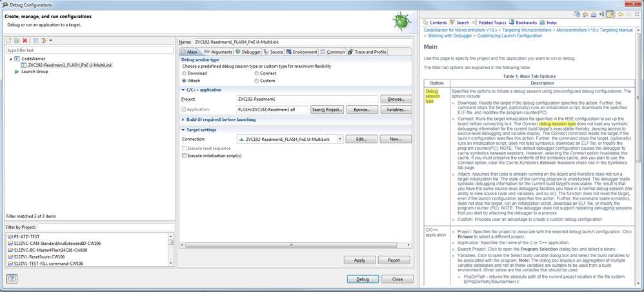The image size is (644, 292).
Task: Select the Attach session type
Action: (x=185, y=81)
